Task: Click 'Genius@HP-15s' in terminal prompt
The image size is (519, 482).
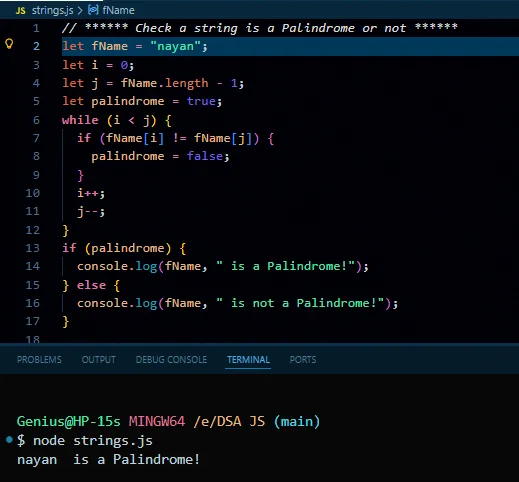Action: [x=68, y=421]
